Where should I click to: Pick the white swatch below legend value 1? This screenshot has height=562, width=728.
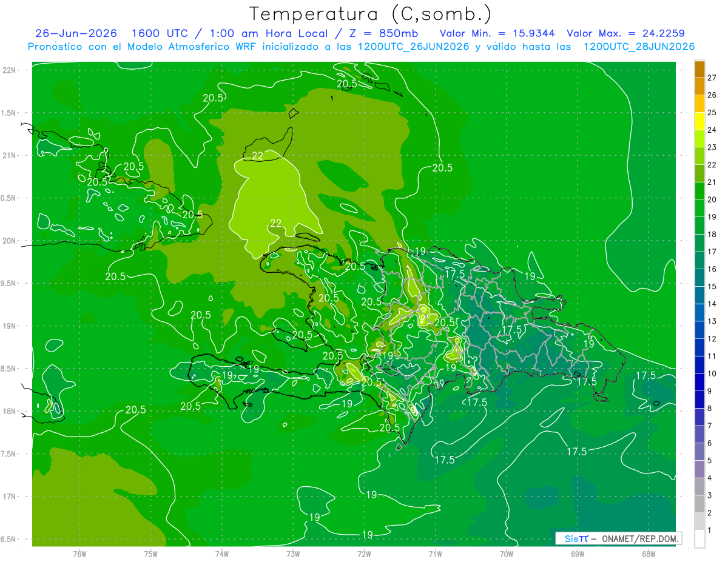pos(699,539)
